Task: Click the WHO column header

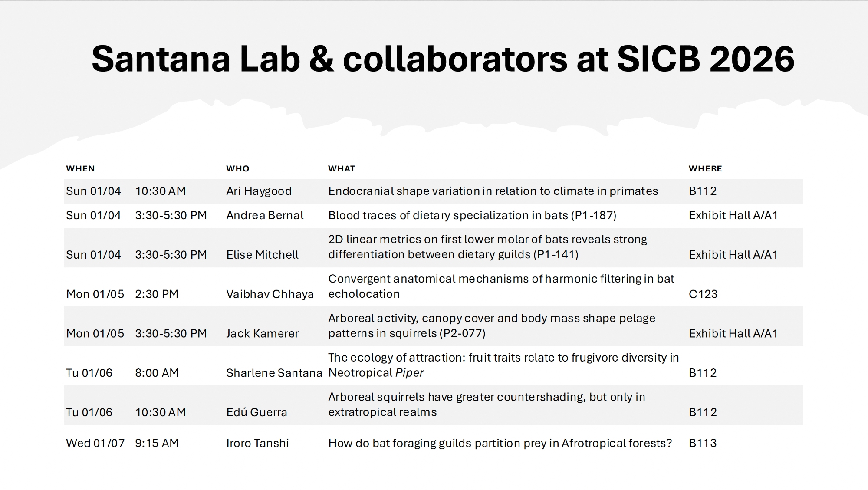Action: pyautogui.click(x=237, y=168)
